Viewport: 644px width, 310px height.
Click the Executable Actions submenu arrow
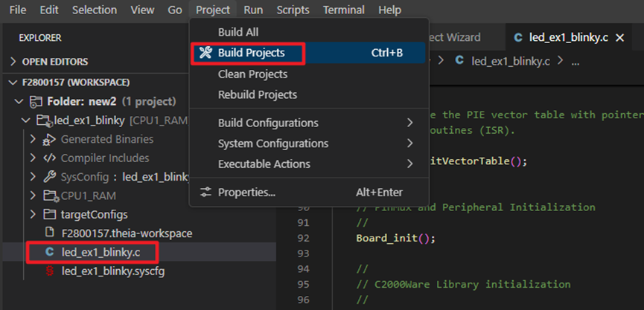(409, 164)
